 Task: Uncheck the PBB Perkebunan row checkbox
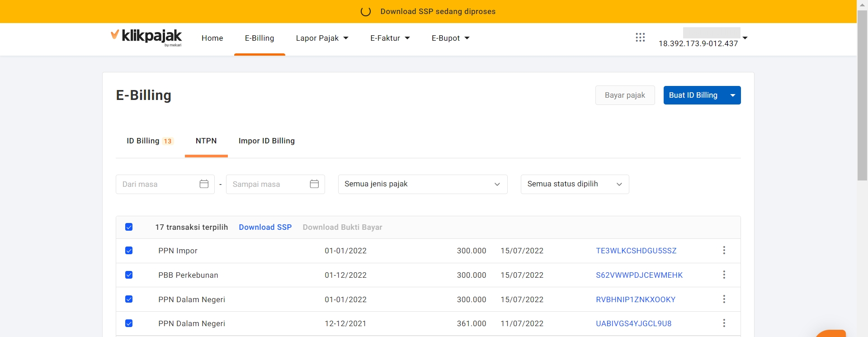[129, 275]
